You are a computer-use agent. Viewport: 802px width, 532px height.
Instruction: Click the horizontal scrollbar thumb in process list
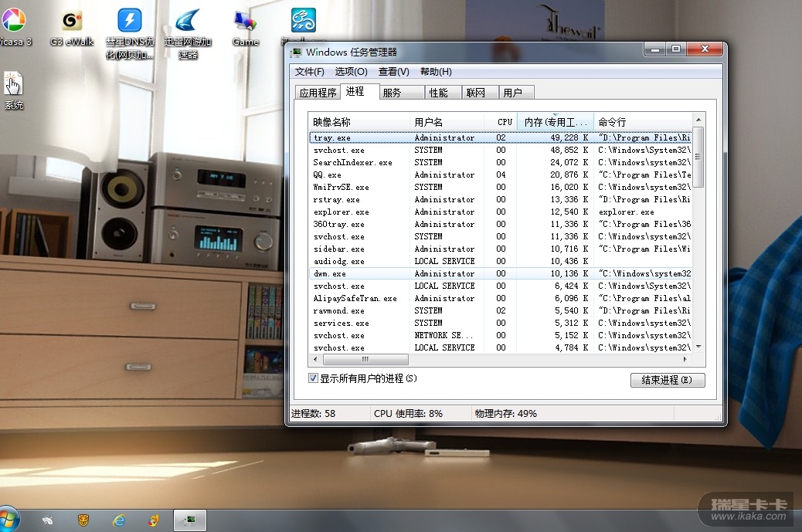(363, 360)
